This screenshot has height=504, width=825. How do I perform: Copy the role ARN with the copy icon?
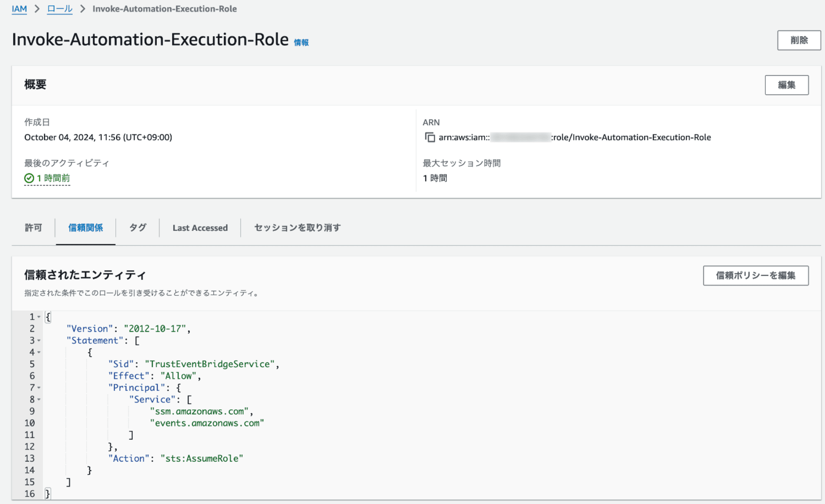pos(430,137)
